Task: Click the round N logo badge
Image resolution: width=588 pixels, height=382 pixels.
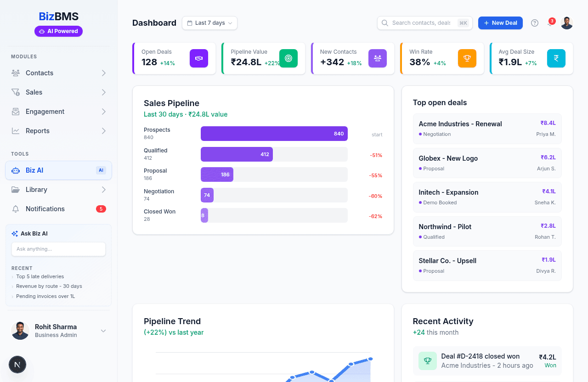Action: (17, 365)
